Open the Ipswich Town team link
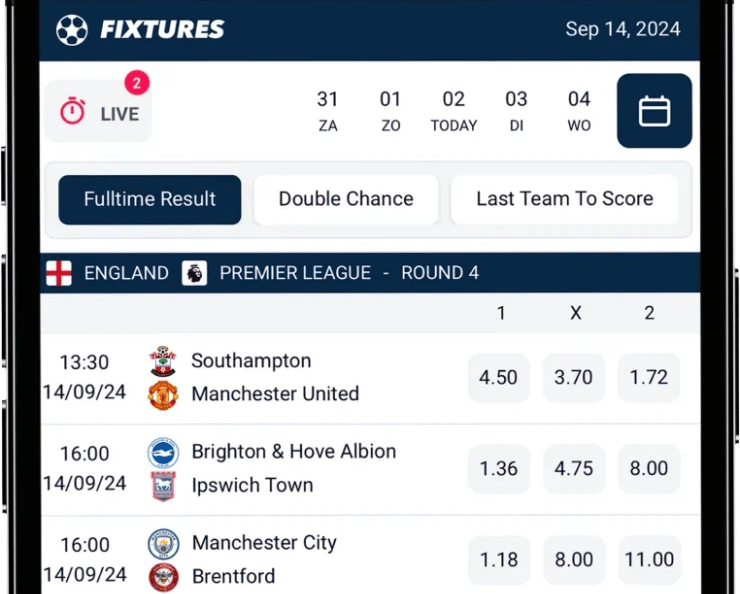This screenshot has width=740, height=594. tap(252, 485)
